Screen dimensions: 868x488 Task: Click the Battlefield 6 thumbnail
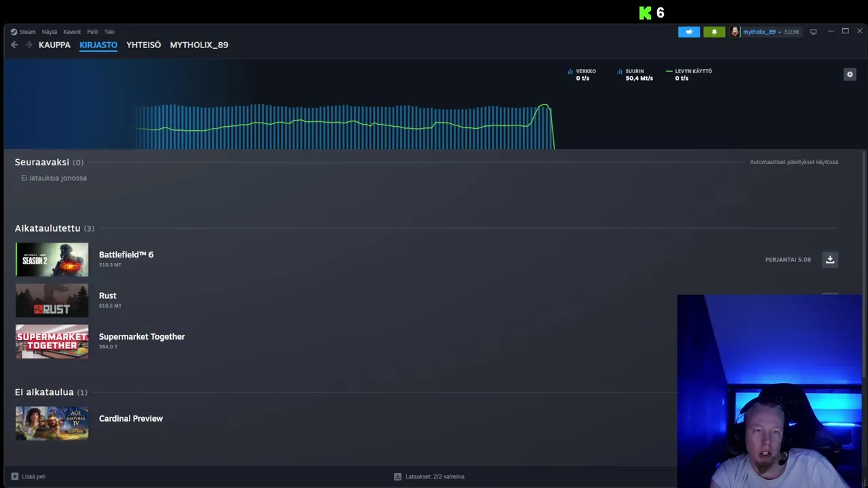click(52, 260)
